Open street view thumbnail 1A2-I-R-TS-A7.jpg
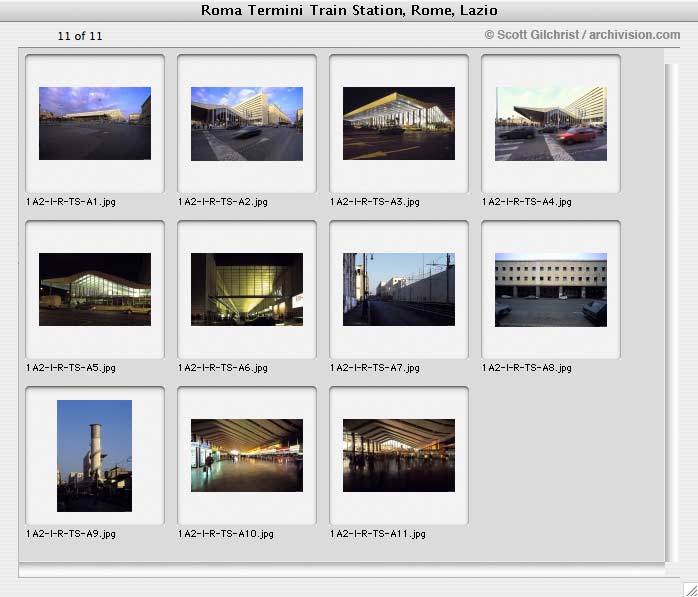 [399, 289]
